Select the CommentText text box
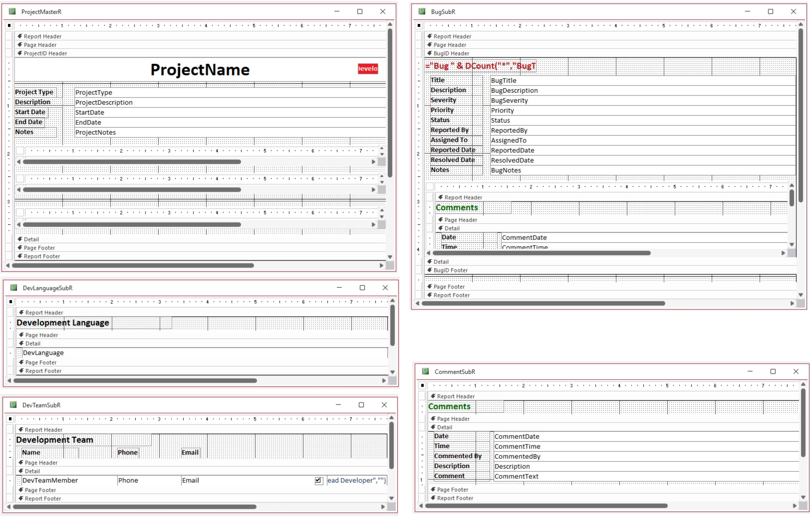The height and width of the screenshot is (518, 812). pos(646,476)
